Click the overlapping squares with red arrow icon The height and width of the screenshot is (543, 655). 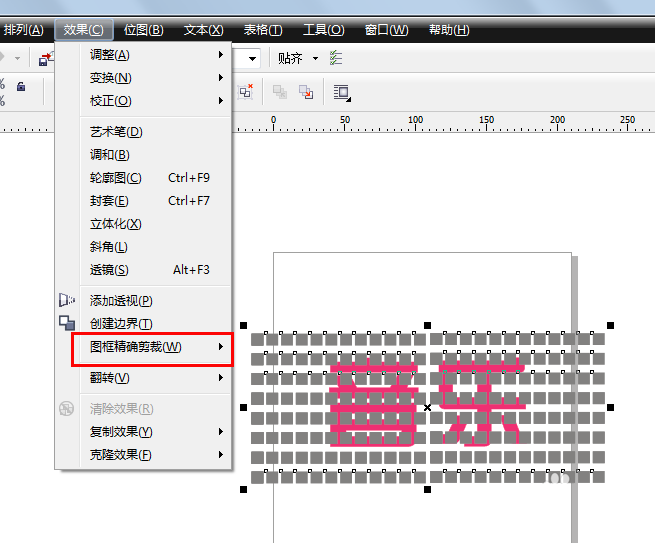[306, 92]
